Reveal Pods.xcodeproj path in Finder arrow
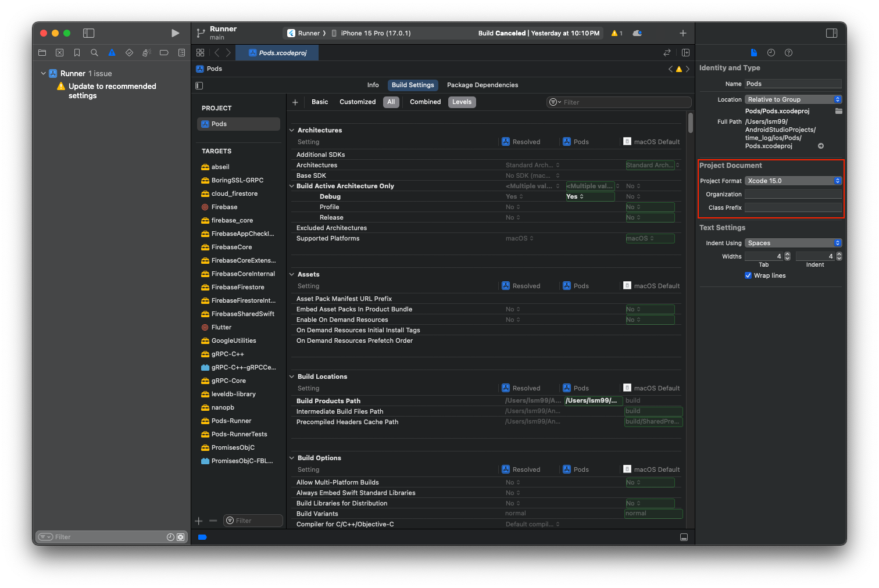The height and width of the screenshot is (588, 879). tap(821, 146)
